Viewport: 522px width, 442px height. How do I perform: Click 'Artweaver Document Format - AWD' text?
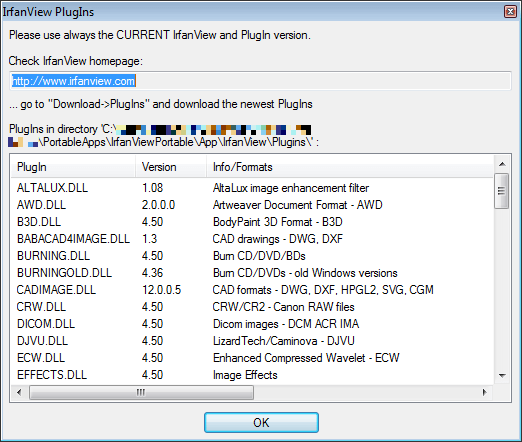297,205
